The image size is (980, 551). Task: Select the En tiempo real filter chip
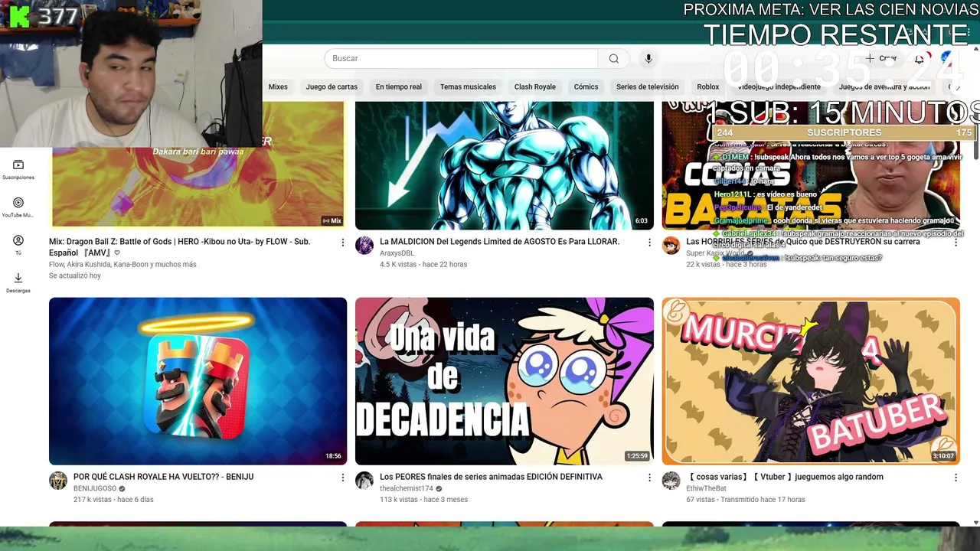pyautogui.click(x=398, y=86)
